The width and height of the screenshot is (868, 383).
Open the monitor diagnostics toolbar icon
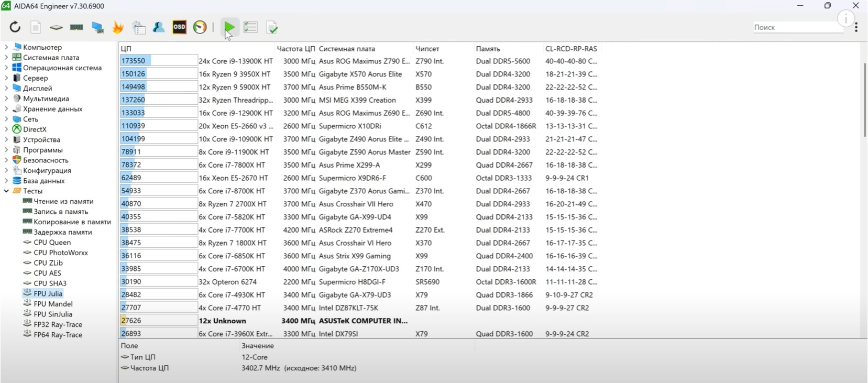click(x=97, y=27)
